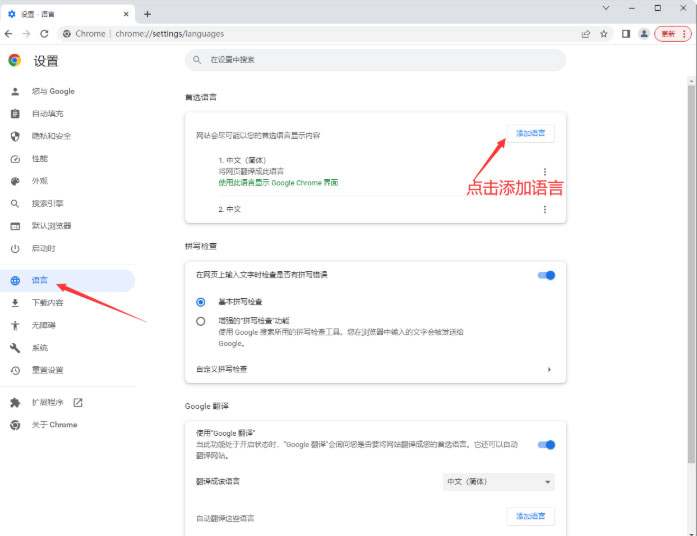The width and height of the screenshot is (697, 536).
Task: Click the 关于 Chrome label
Action: (x=54, y=425)
